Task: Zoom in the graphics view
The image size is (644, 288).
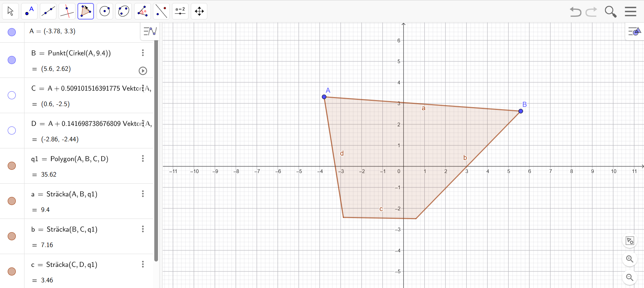Action: [x=630, y=259]
